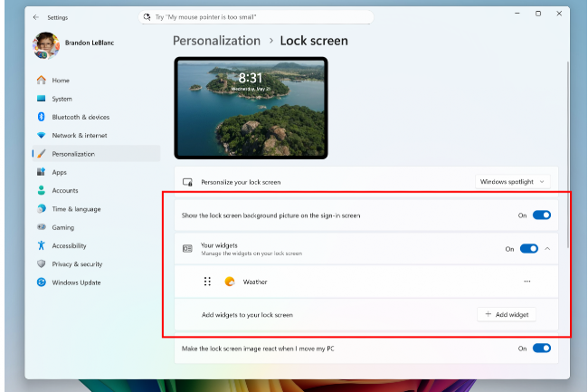Click the Windows Update icon
The height and width of the screenshot is (392, 588).
coord(41,282)
